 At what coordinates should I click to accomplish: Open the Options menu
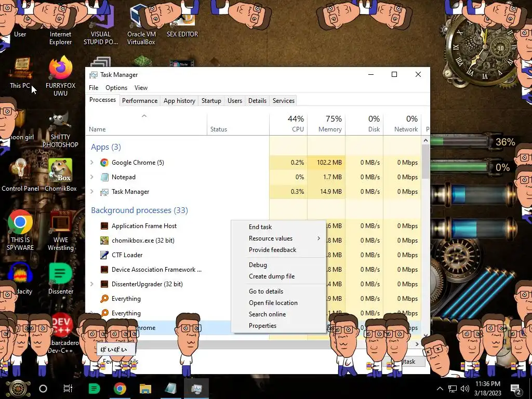pos(116,87)
